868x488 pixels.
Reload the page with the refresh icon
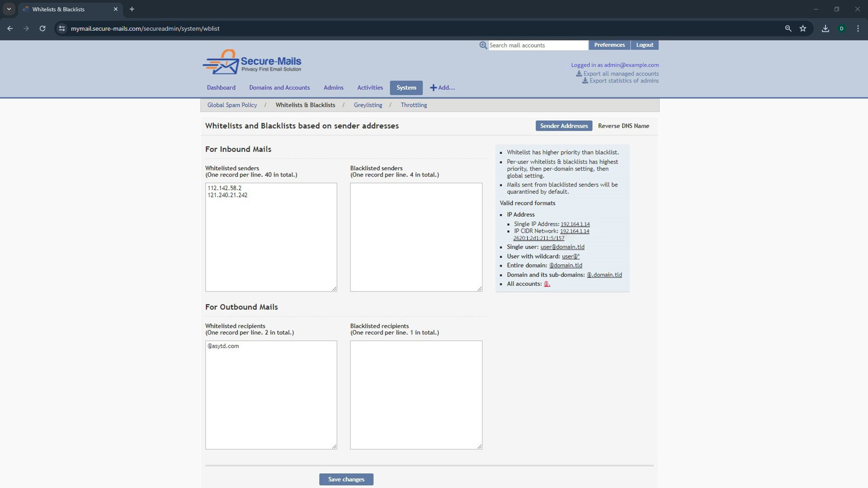point(42,28)
